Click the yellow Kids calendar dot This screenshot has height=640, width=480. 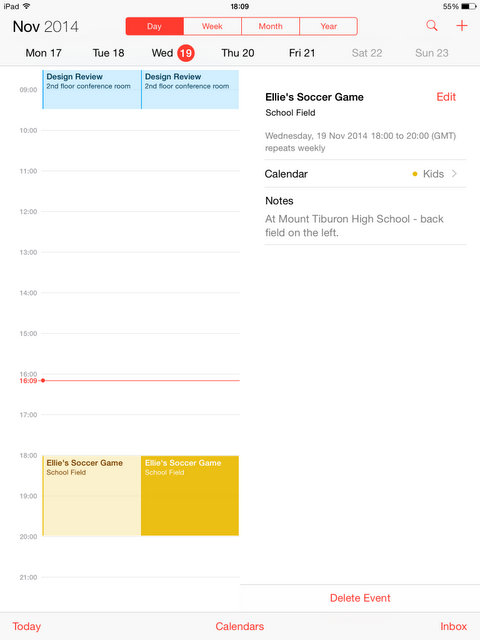click(415, 174)
